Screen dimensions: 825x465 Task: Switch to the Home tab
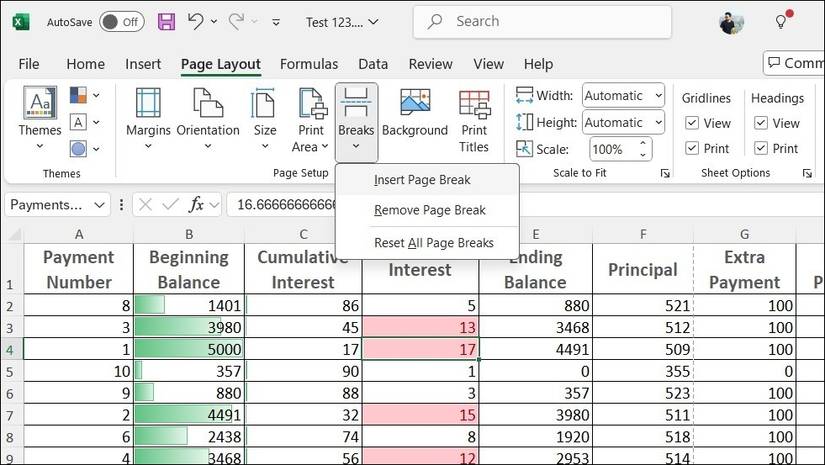click(85, 64)
